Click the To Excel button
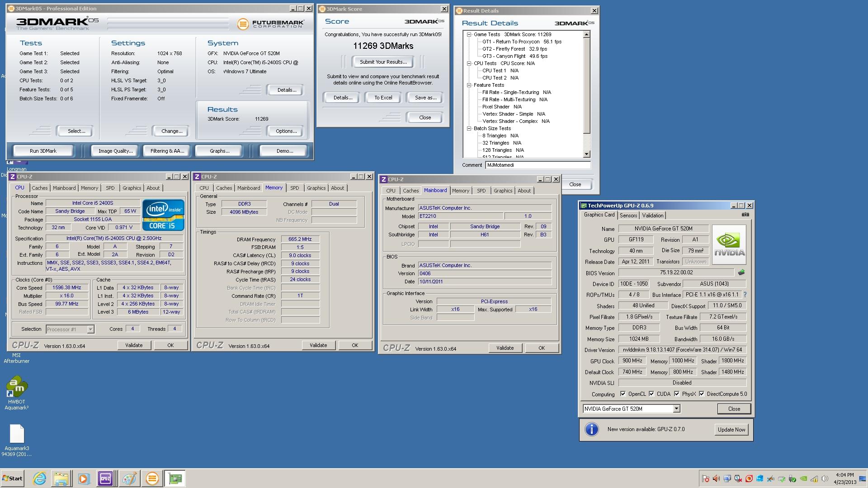 click(x=383, y=98)
